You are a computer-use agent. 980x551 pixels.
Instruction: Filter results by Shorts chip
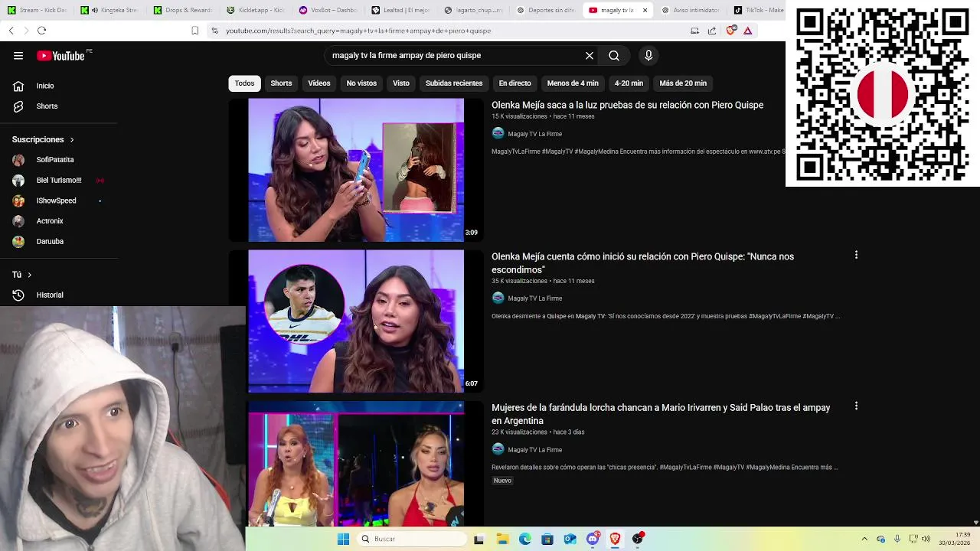tap(281, 83)
